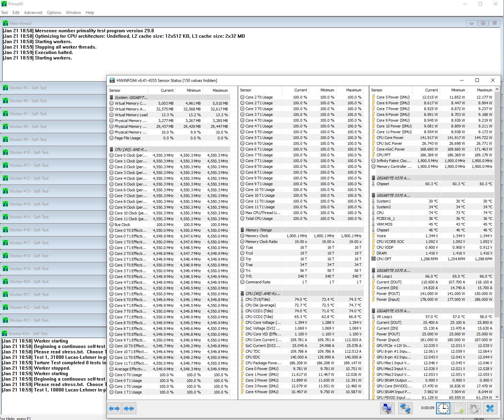The height and width of the screenshot is (420, 504).
Task: Select the Page File Usage row
Action: (169, 138)
